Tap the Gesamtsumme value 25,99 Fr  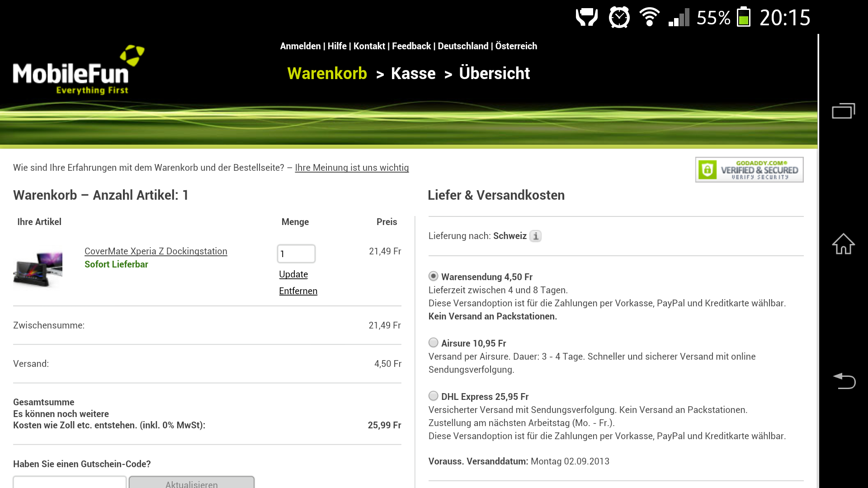click(x=384, y=425)
